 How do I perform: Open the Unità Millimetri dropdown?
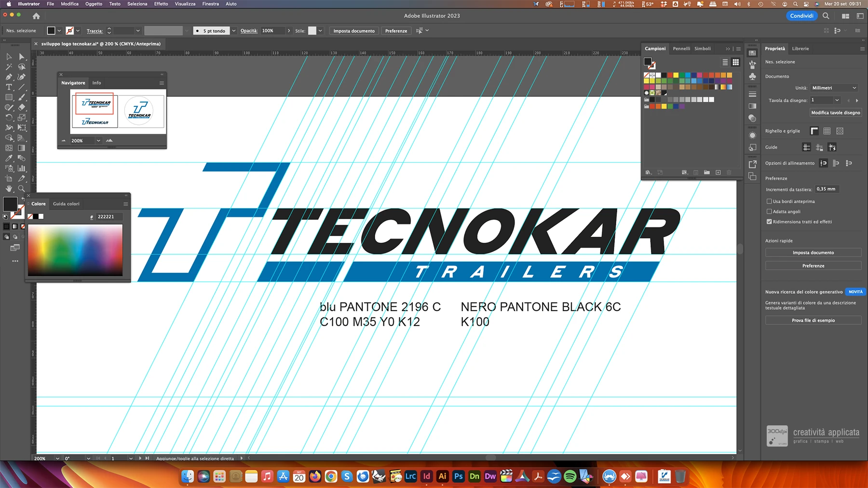click(x=834, y=88)
